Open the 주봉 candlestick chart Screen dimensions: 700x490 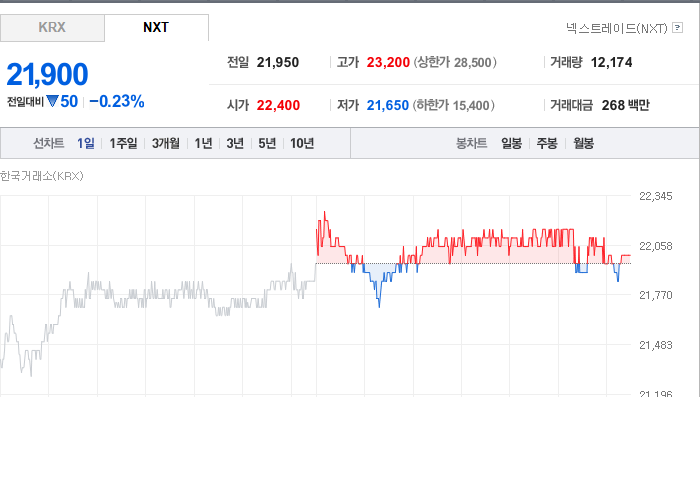pyautogui.click(x=547, y=143)
